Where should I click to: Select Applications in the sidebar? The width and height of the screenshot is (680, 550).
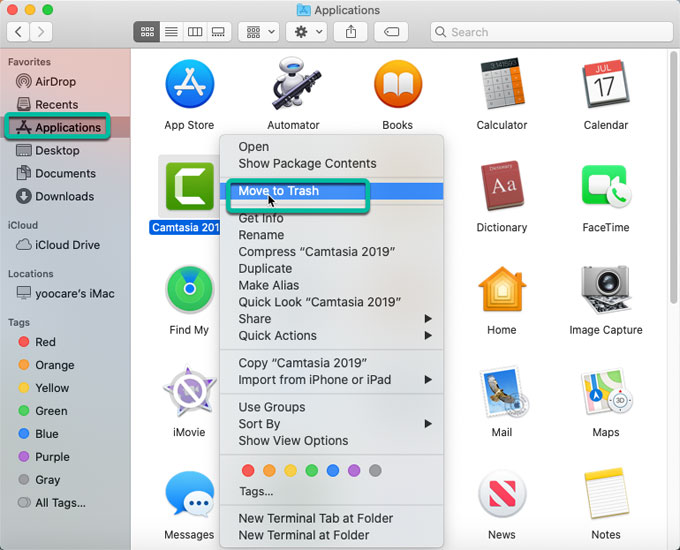click(65, 128)
